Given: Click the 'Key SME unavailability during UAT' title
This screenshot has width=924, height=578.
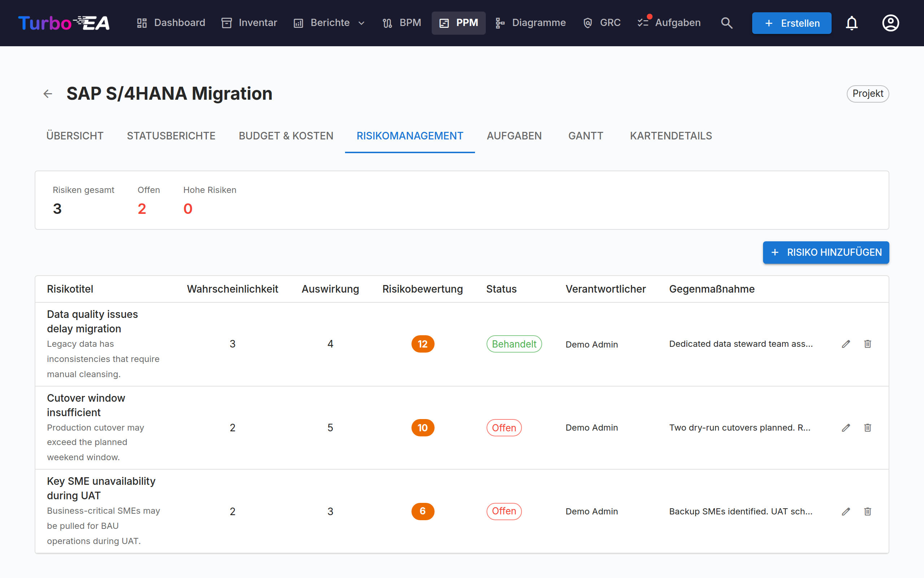Looking at the screenshot, I should pos(101,488).
